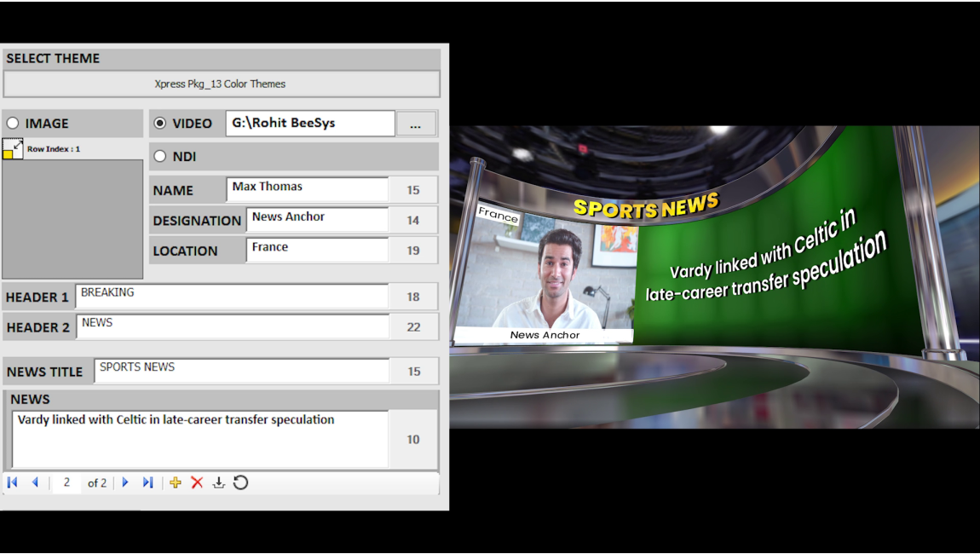Click the HEADER 1 field reading BREAKING
Screen dimensions: 980x554
pos(232,296)
